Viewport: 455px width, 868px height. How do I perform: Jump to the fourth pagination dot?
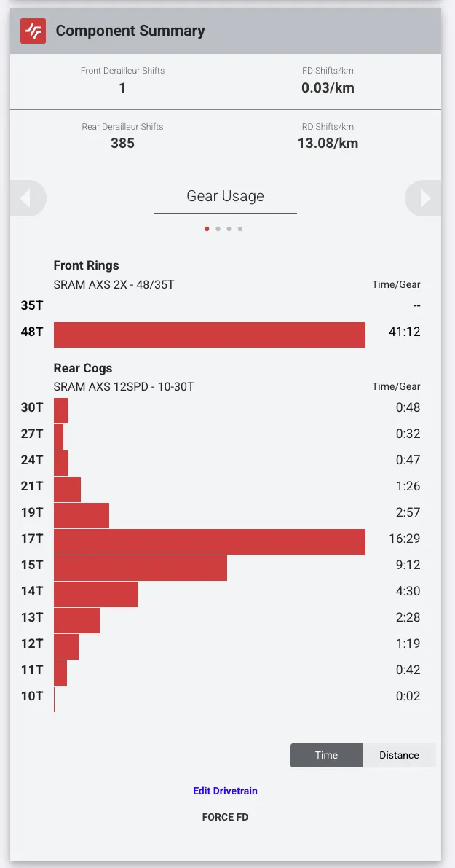[x=240, y=229]
